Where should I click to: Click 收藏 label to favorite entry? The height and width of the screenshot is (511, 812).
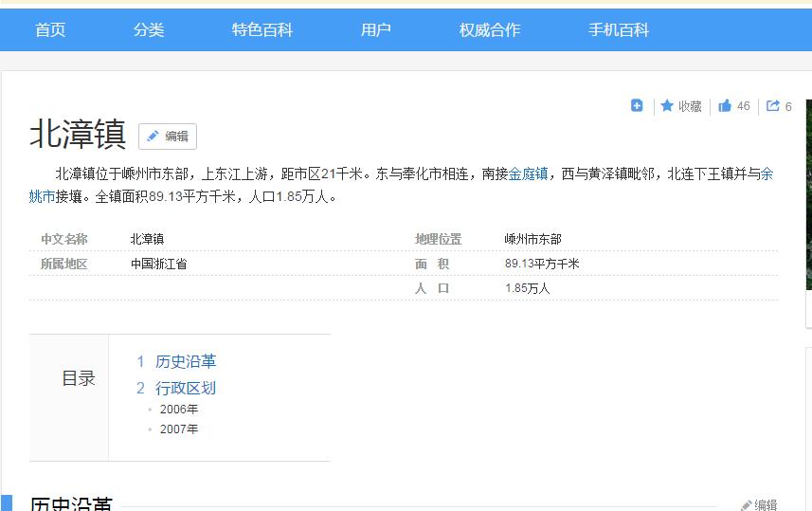(x=690, y=106)
